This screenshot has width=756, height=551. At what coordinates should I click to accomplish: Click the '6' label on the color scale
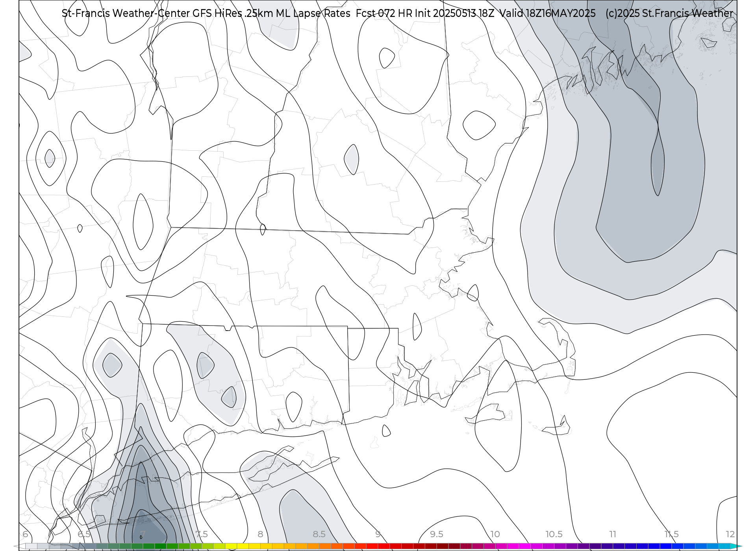[25, 534]
